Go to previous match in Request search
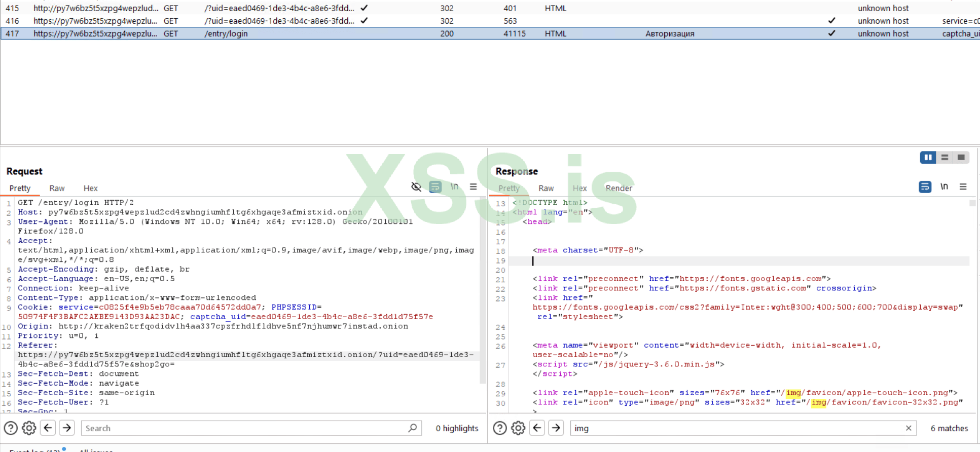980x452 pixels. click(x=48, y=428)
